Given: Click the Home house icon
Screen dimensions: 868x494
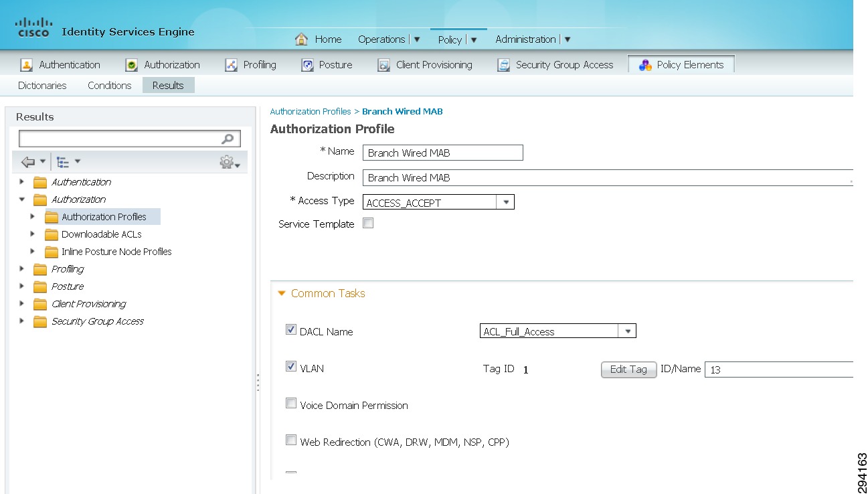Looking at the screenshot, I should 302,39.
